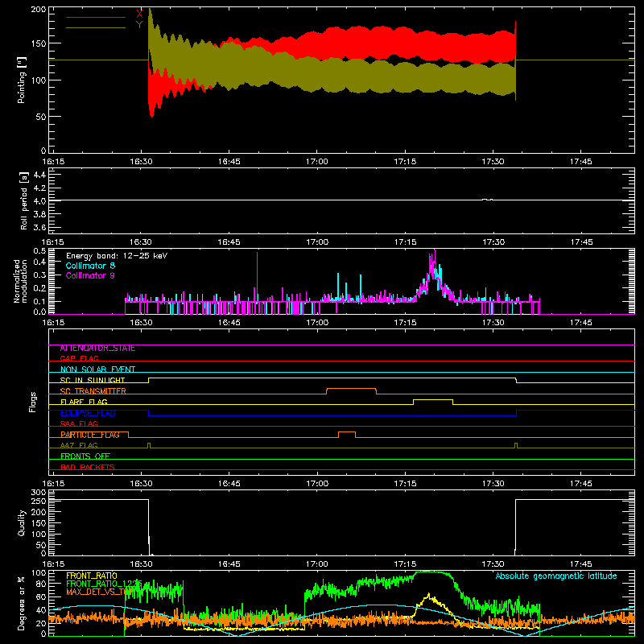Click the 'Y' legend letter in the Pointing plot

pyautogui.click(x=139, y=25)
